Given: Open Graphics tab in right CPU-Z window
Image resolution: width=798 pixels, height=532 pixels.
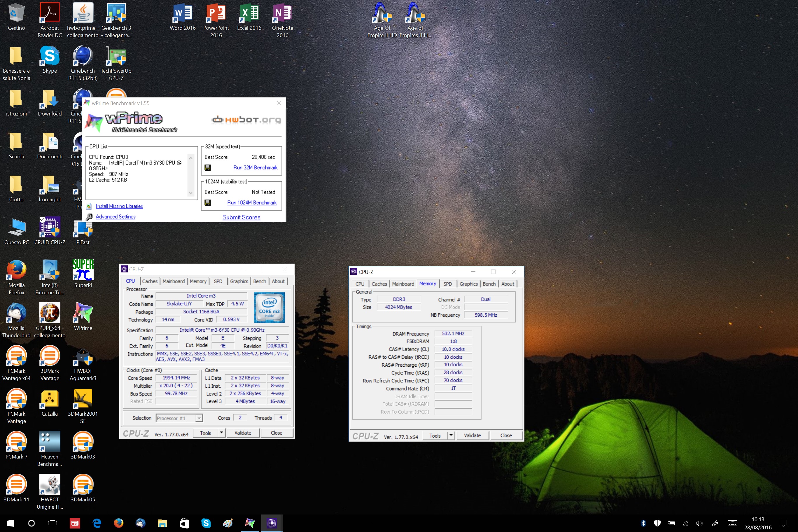Looking at the screenshot, I should click(468, 284).
